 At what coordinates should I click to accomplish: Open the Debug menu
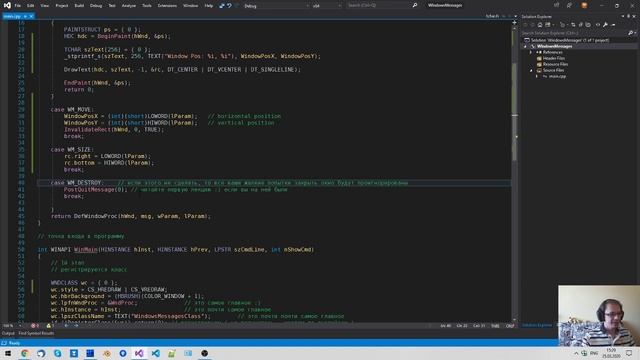(x=96, y=6)
